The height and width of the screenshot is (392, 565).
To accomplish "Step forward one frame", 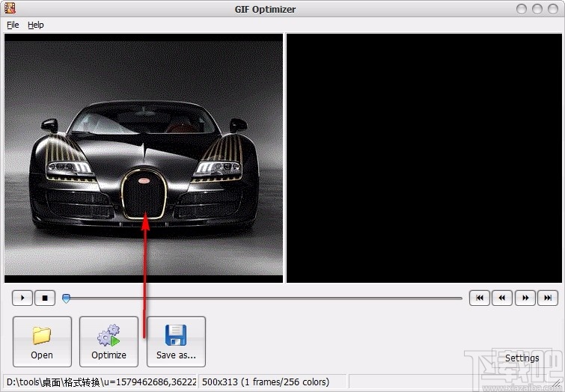I will click(x=525, y=298).
